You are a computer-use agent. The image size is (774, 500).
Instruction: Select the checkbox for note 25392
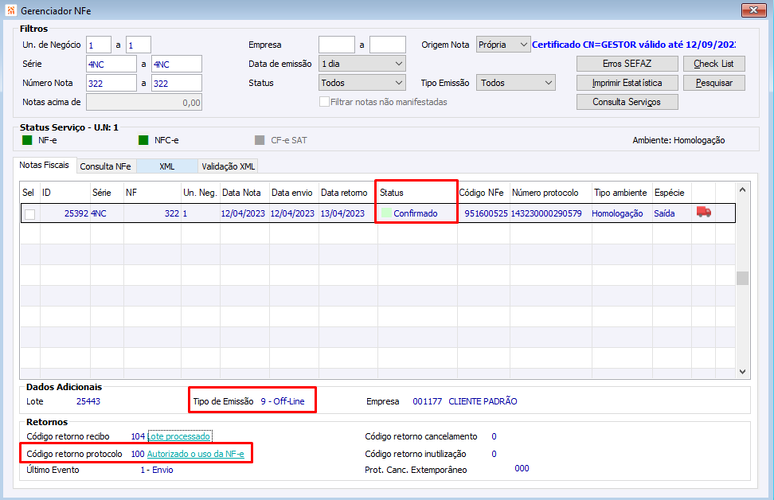coord(30,214)
